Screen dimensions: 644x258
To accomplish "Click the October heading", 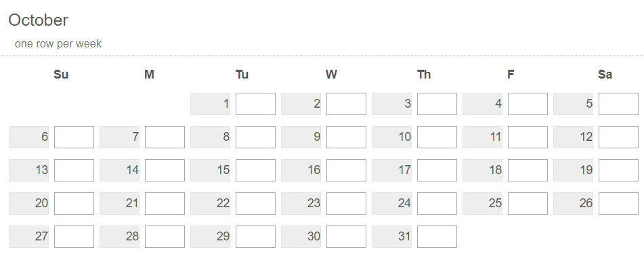I will click(38, 20).
